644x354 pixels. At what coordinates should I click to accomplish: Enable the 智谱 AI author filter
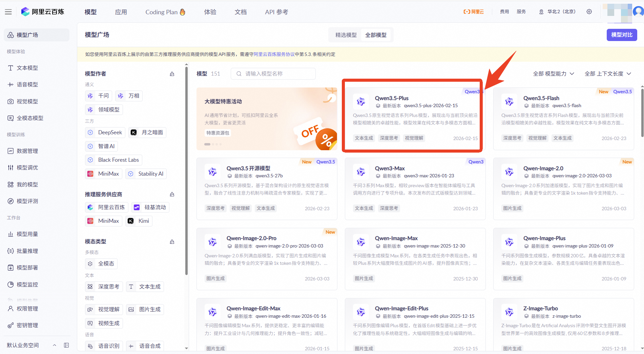click(101, 146)
